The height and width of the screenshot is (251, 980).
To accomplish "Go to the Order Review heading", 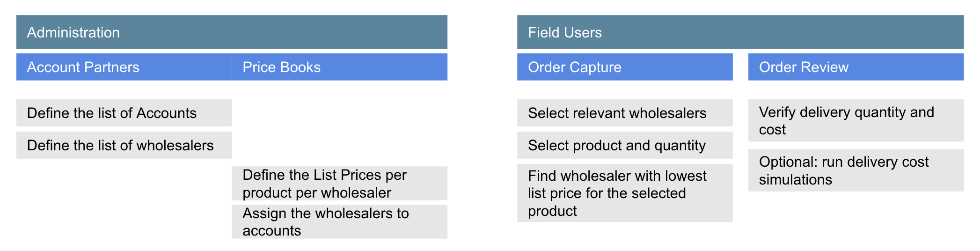I will (x=856, y=67).
